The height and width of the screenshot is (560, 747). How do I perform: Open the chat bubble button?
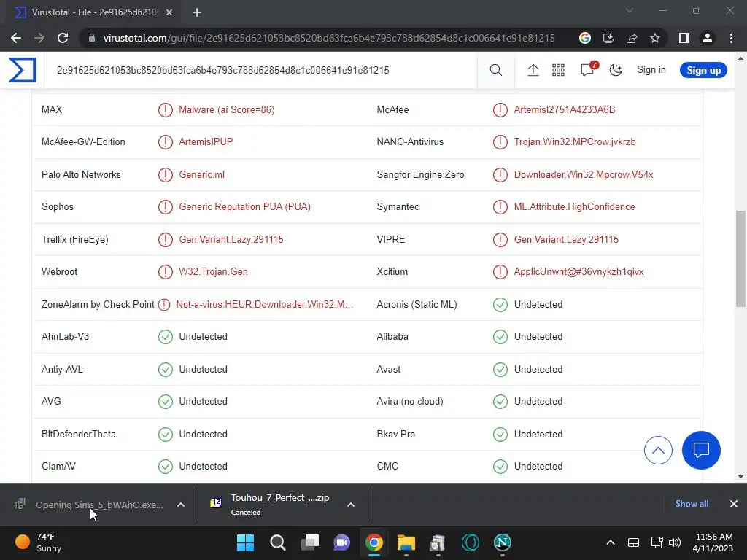(701, 450)
